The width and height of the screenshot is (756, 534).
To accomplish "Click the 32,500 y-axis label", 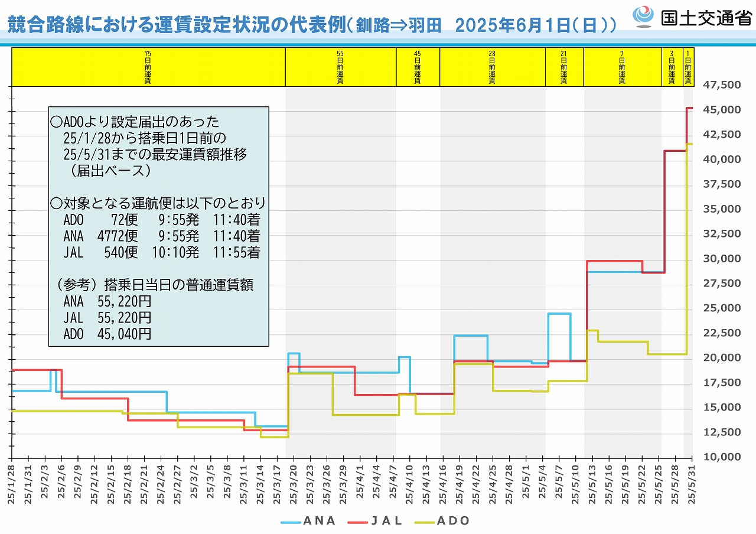I will [x=722, y=234].
